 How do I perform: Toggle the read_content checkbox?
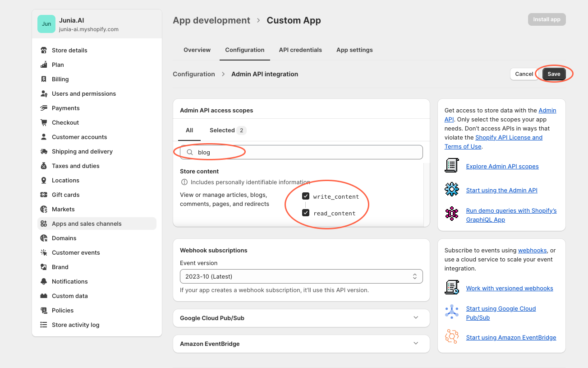point(306,213)
